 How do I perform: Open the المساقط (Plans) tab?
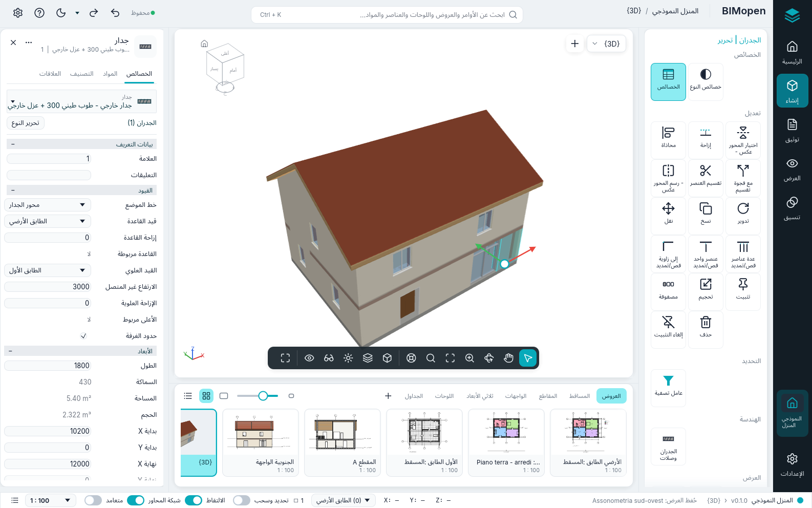coord(580,396)
